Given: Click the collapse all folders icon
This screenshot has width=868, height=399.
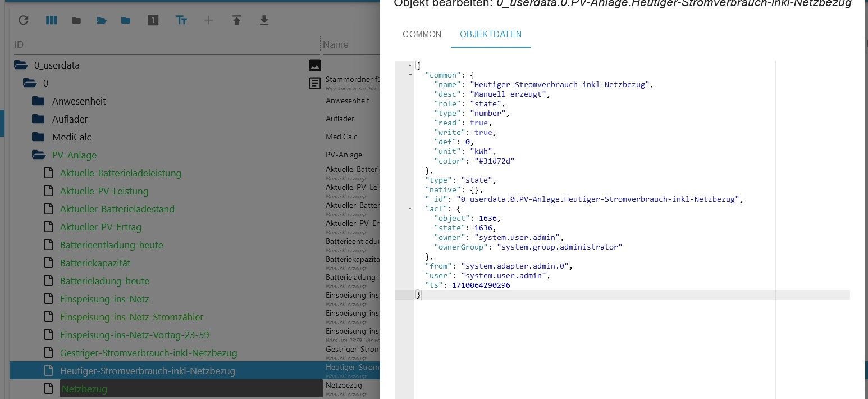Looking at the screenshot, I should [x=76, y=20].
